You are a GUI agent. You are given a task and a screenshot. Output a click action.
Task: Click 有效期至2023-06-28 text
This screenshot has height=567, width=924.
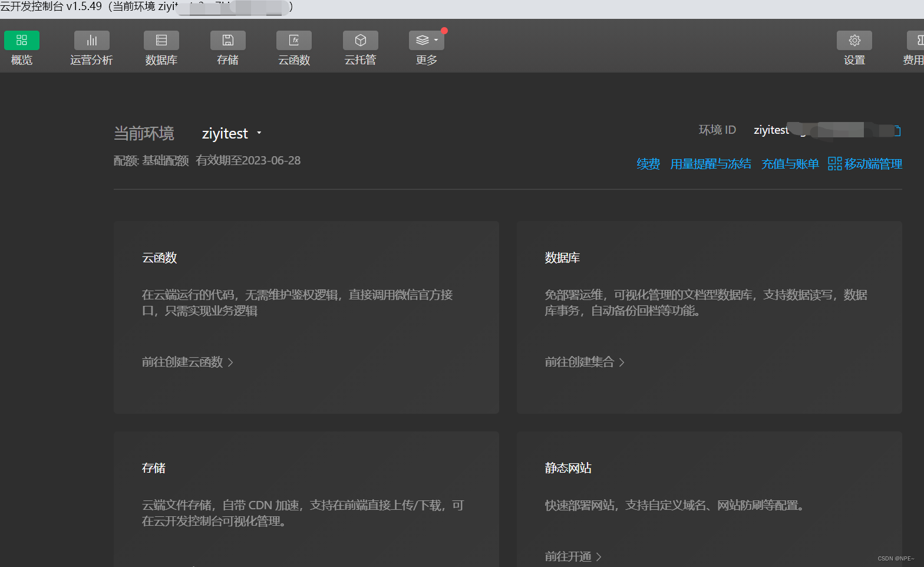pyautogui.click(x=248, y=160)
